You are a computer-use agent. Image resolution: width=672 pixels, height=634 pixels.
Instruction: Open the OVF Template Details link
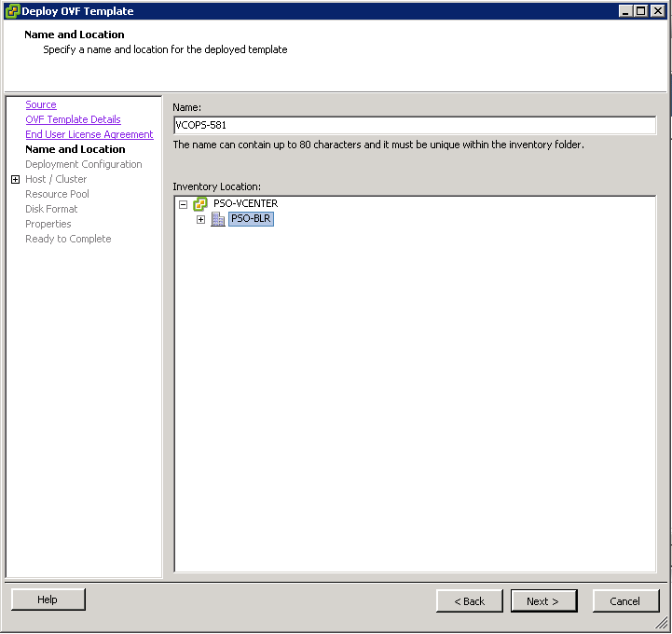[x=73, y=119]
